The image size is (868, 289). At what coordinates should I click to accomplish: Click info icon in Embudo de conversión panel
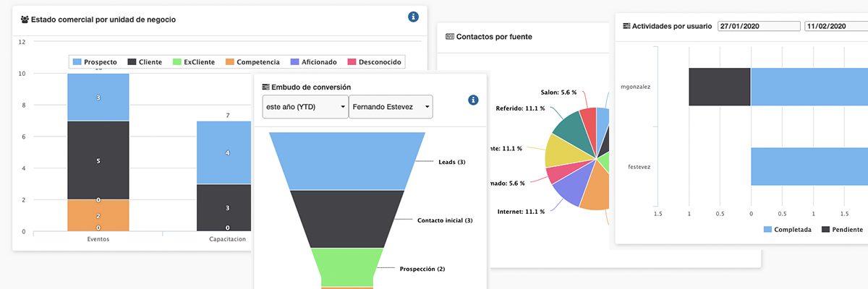pyautogui.click(x=474, y=100)
